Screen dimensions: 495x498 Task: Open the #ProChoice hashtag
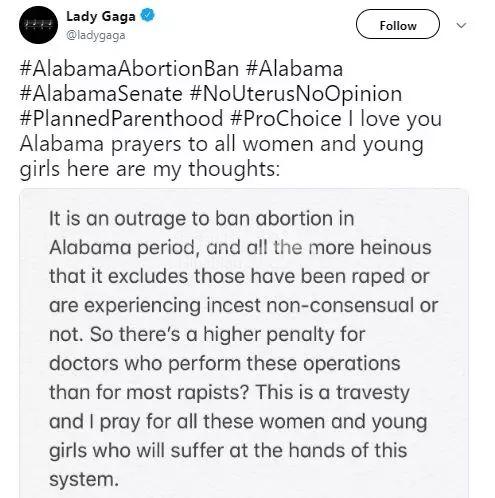286,119
